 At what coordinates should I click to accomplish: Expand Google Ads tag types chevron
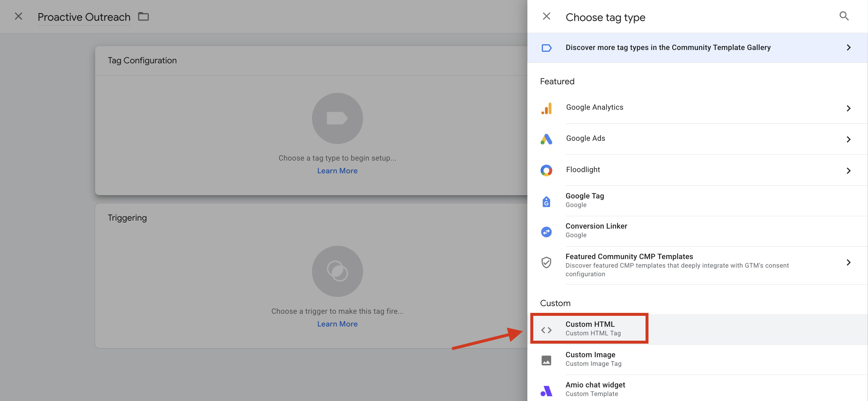(x=848, y=139)
